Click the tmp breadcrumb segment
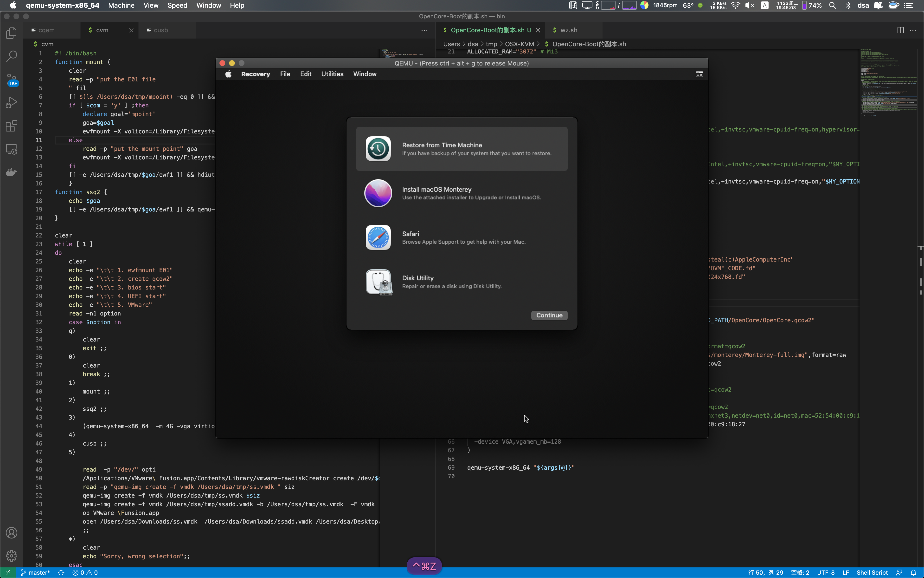The height and width of the screenshot is (578, 924). pos(491,44)
